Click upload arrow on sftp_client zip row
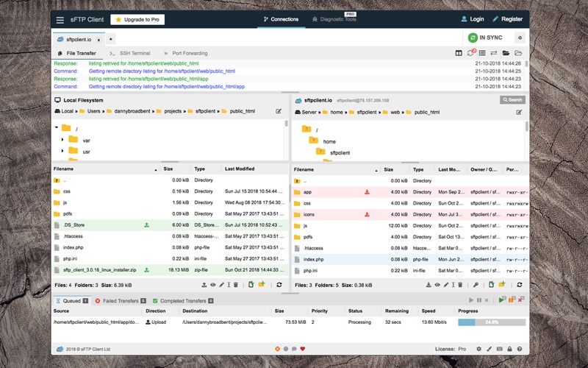This screenshot has width=588, height=368. click(146, 270)
